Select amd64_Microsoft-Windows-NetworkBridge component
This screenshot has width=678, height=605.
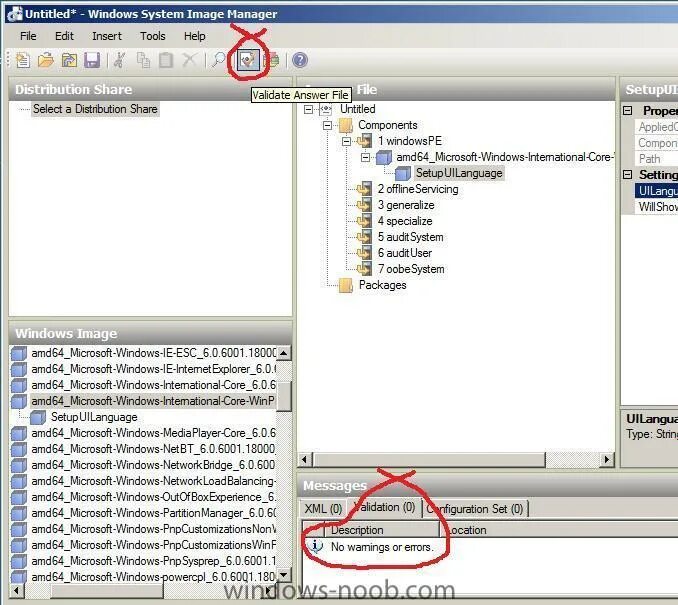click(x=153, y=465)
